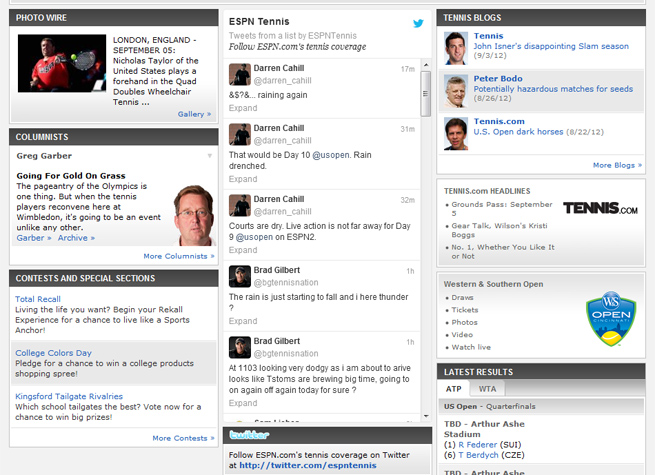Switch to the WTA results tab
The height and width of the screenshot is (475, 655).
point(487,389)
